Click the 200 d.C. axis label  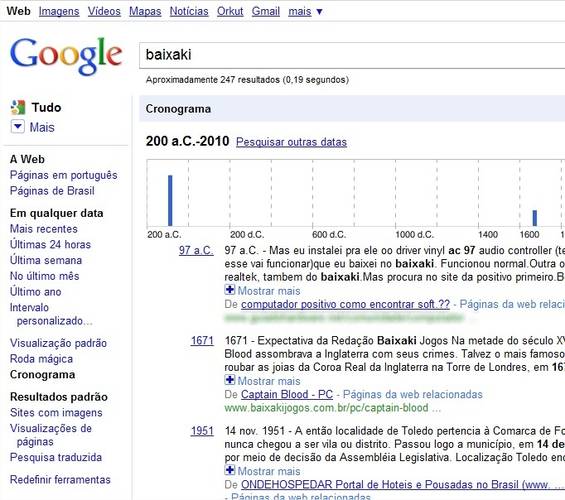point(247,235)
